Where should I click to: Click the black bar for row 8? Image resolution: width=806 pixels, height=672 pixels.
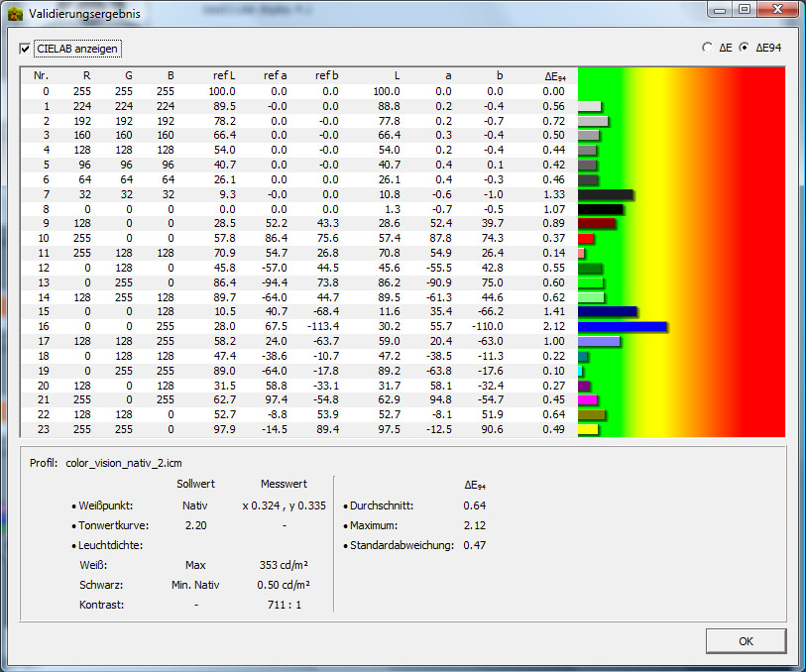pos(600,209)
